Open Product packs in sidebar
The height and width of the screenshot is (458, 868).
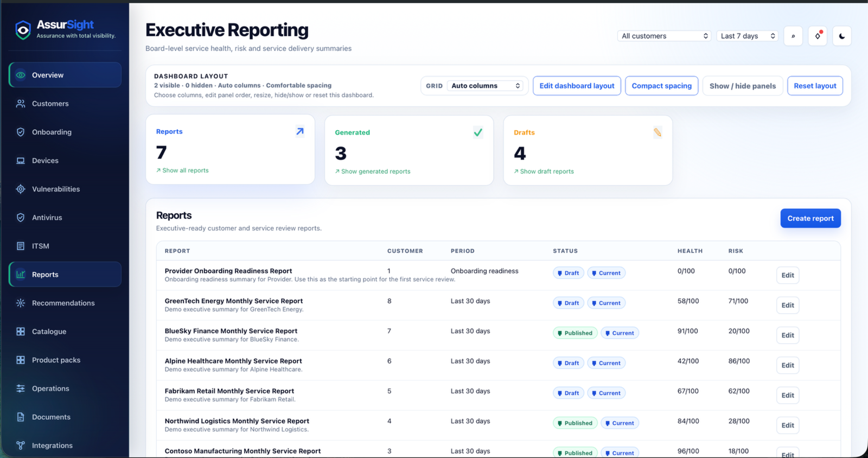[x=65, y=360]
